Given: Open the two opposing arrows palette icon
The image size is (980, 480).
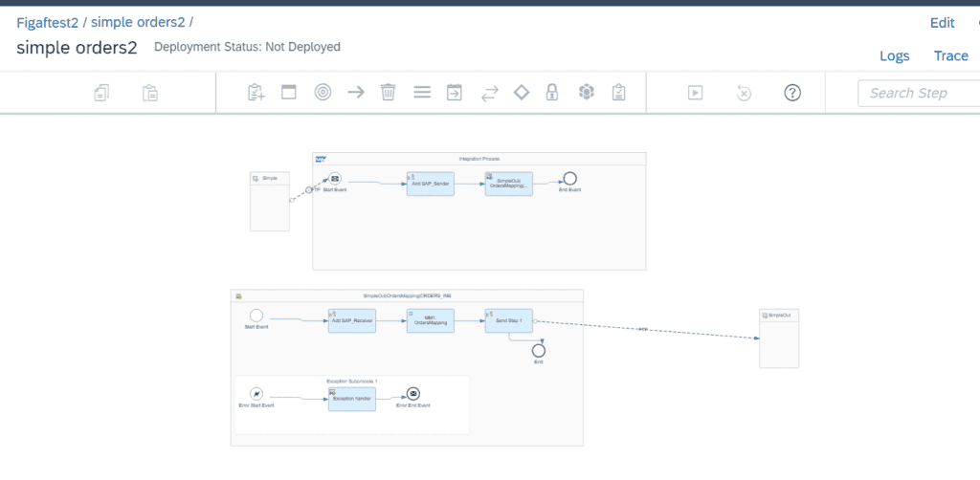Looking at the screenshot, I should (489, 93).
